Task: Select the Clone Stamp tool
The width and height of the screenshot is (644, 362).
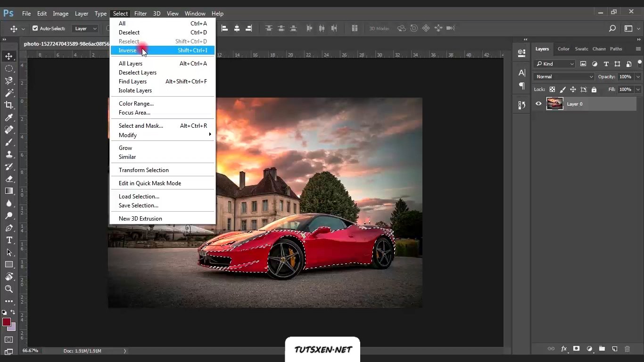Action: 9,154
